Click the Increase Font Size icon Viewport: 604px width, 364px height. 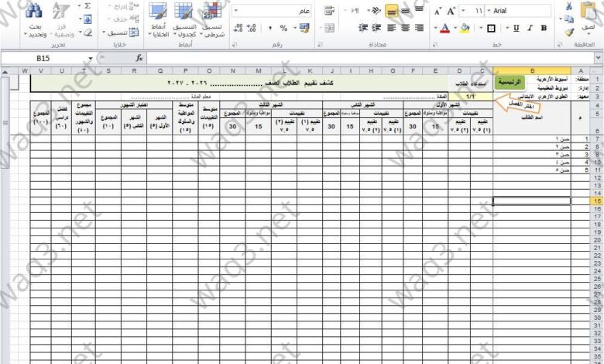click(x=451, y=11)
